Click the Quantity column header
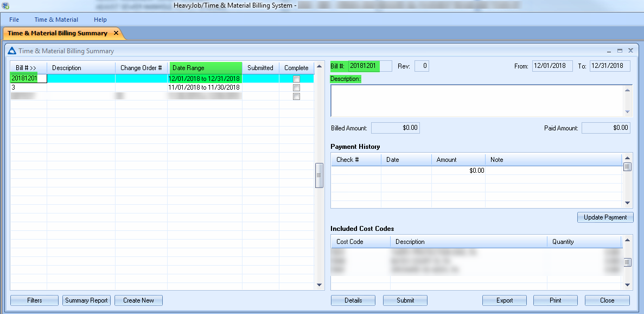The width and height of the screenshot is (644, 314). click(x=584, y=242)
